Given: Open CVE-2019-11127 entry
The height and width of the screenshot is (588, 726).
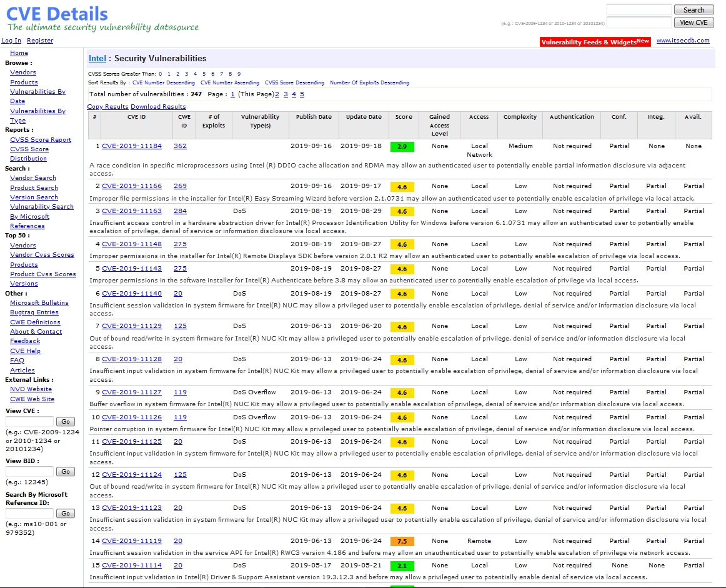Looking at the screenshot, I should [x=132, y=392].
